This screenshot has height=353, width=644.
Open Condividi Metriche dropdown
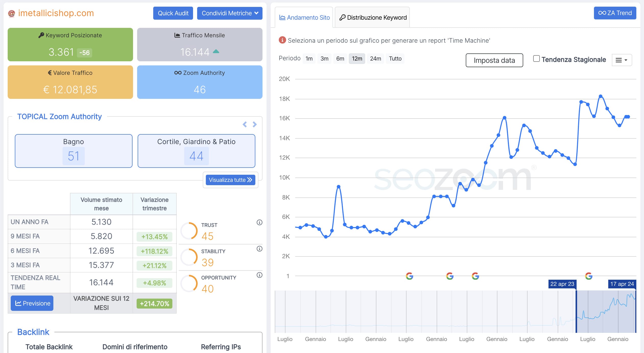230,13
